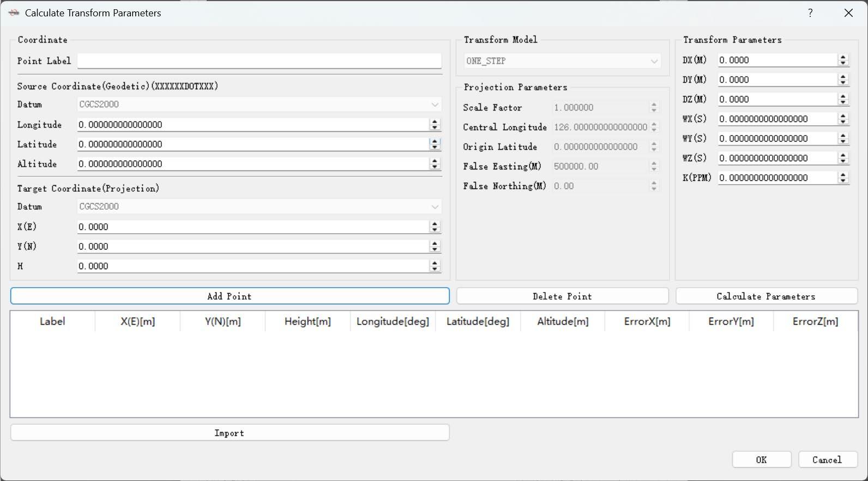Click the Latitude value field
This screenshot has width=868, height=481.
pos(253,144)
